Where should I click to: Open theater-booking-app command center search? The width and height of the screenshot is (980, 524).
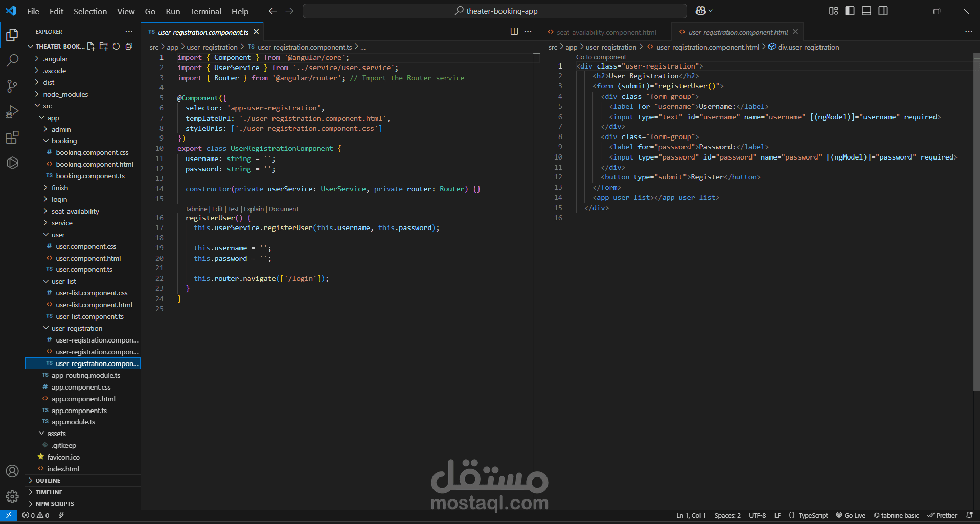(495, 11)
